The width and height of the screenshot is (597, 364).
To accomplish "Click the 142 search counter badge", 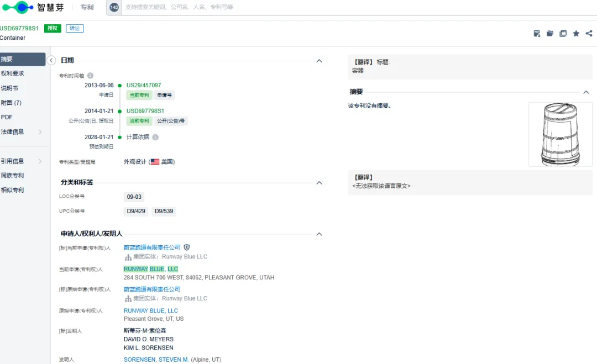I will pos(114,7).
